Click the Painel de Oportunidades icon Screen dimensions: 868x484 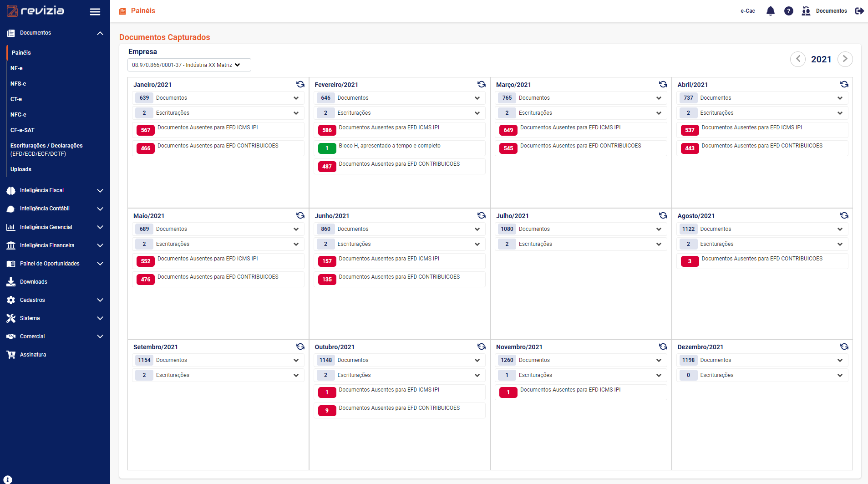(11, 264)
